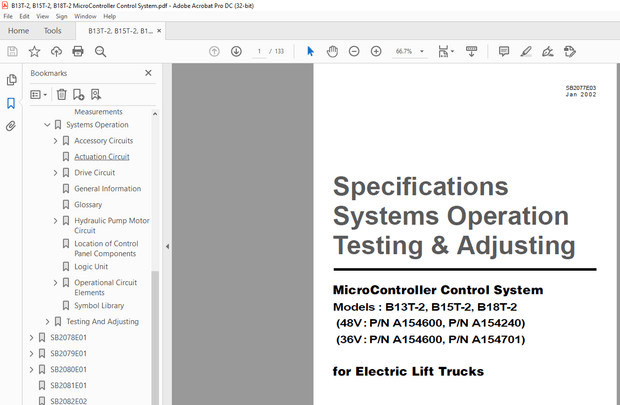
Task: Select the B13T-2, B15T-2 document tab
Action: pos(120,31)
